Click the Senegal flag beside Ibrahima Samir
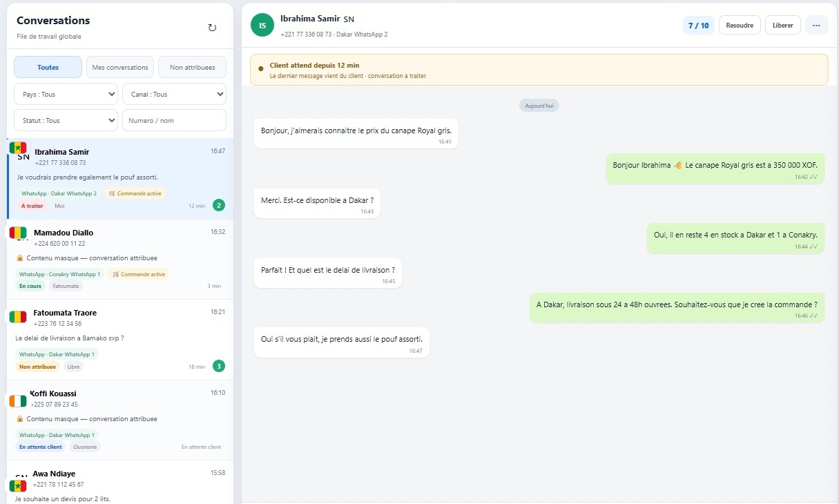Viewport: 839px width, 504px height. (x=18, y=148)
